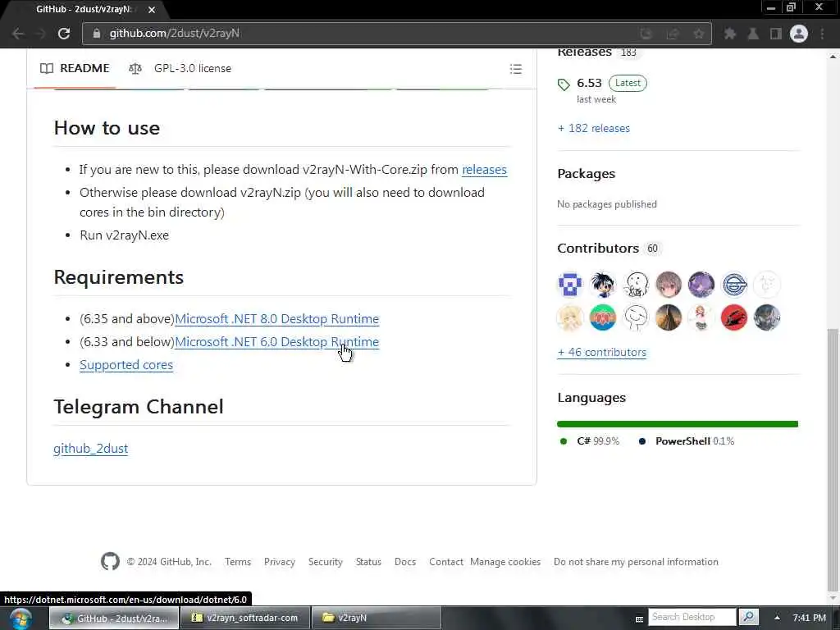Viewport: 840px width, 630px height.
Task: Open Microsoft .NET 8.0 Desktop Runtime link
Action: pos(277,319)
